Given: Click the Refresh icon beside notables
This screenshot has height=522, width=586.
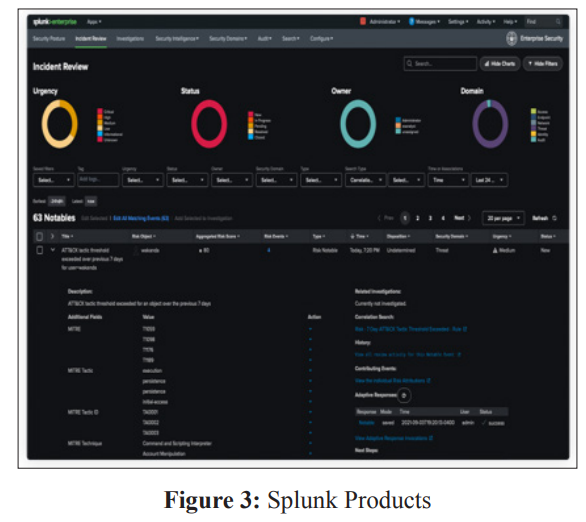Looking at the screenshot, I should (555, 218).
